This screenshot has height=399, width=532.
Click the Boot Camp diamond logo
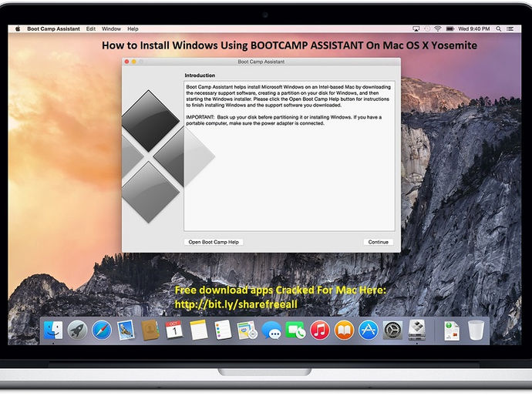(168, 156)
